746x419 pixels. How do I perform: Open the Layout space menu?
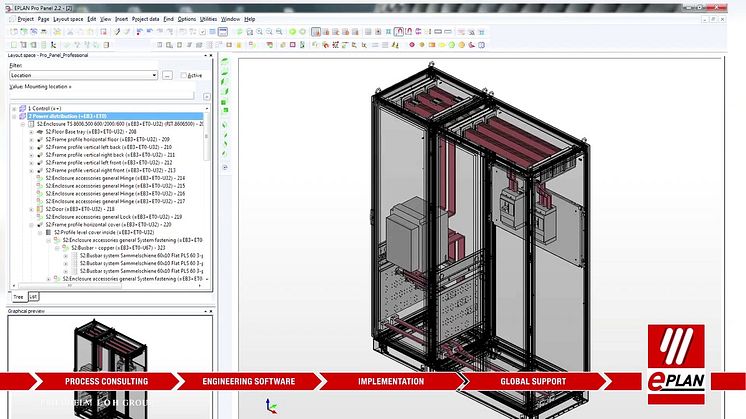(68, 19)
